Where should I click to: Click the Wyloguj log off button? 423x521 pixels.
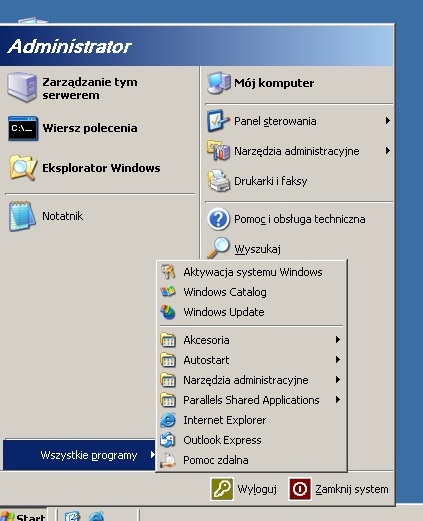244,489
